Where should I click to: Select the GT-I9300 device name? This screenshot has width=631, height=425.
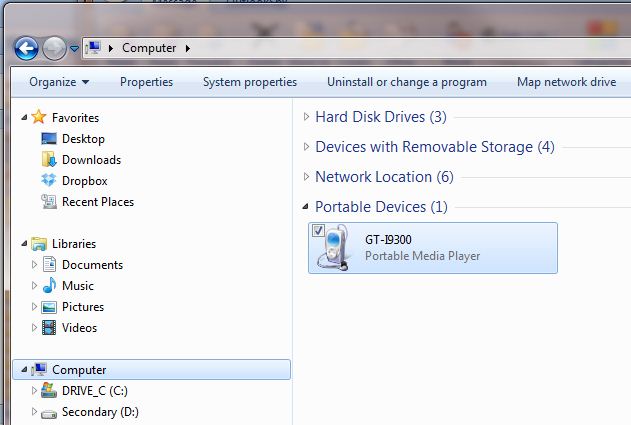[x=388, y=240]
